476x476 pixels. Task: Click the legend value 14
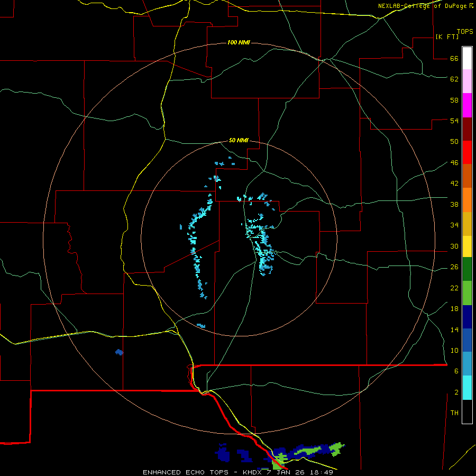tap(454, 329)
